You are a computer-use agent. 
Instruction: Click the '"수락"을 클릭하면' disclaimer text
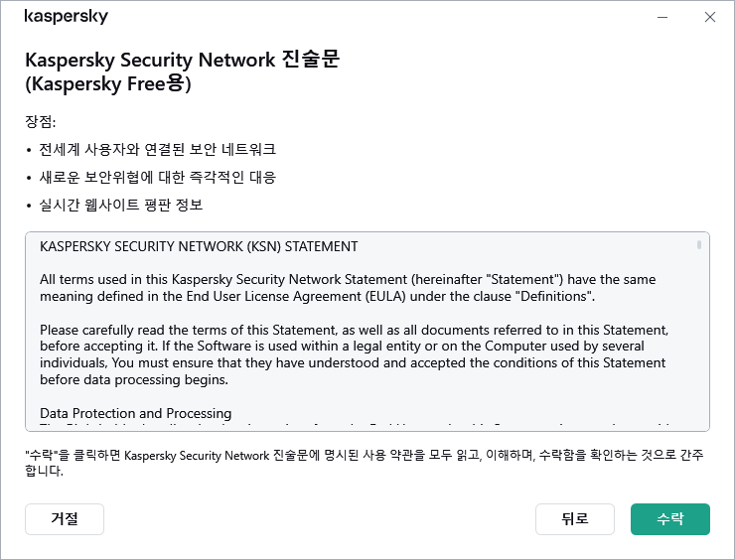click(x=364, y=463)
